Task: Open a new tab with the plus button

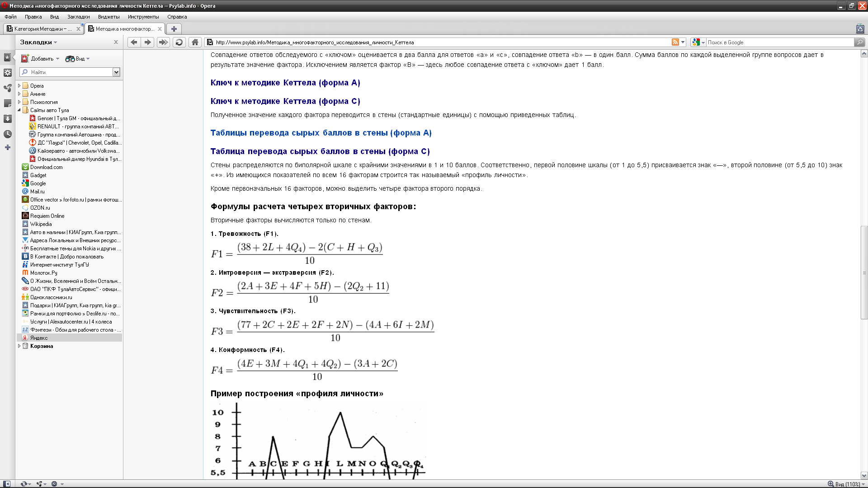Action: [174, 28]
